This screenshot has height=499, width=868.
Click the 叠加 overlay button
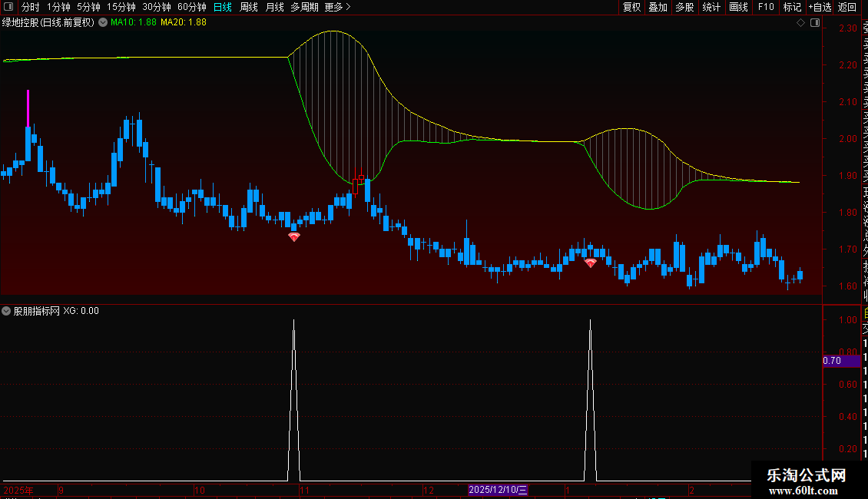click(x=658, y=7)
